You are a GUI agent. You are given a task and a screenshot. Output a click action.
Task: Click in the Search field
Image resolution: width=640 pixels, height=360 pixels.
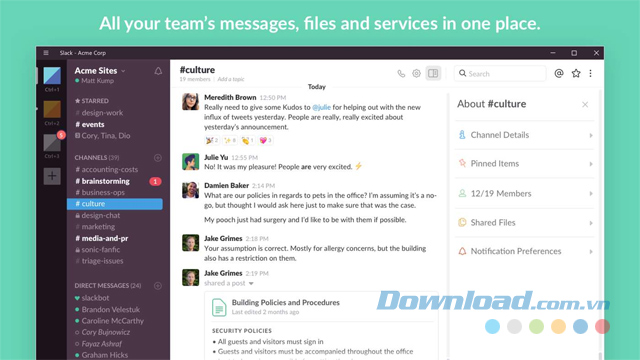(x=500, y=73)
